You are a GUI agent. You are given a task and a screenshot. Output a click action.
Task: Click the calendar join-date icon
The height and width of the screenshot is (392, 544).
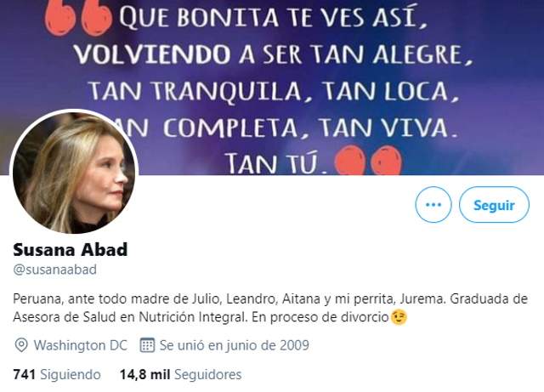(147, 345)
